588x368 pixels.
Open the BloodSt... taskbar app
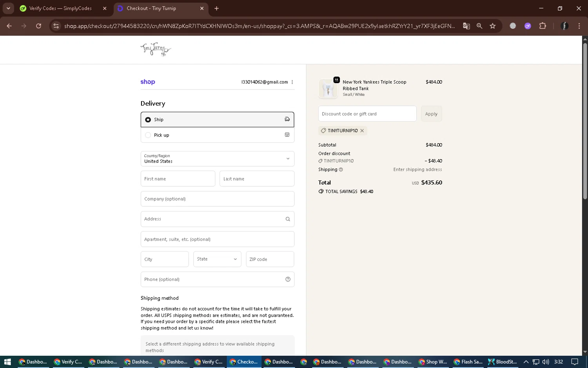503,362
